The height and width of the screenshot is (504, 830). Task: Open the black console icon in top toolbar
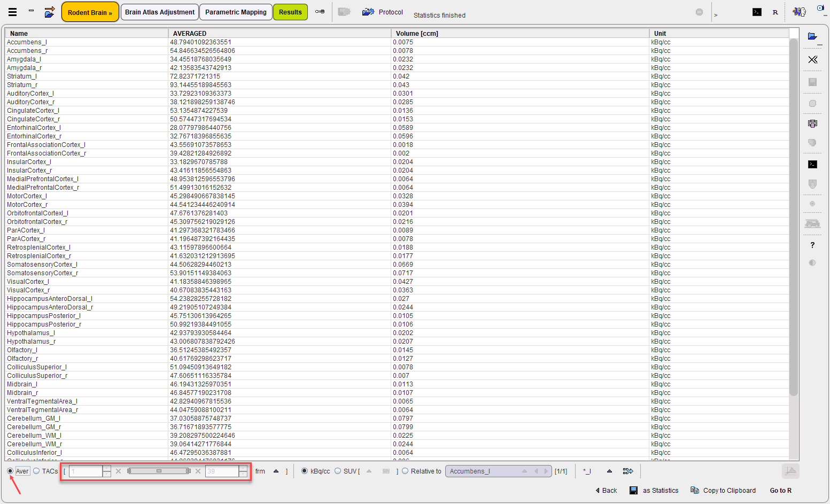tap(757, 12)
